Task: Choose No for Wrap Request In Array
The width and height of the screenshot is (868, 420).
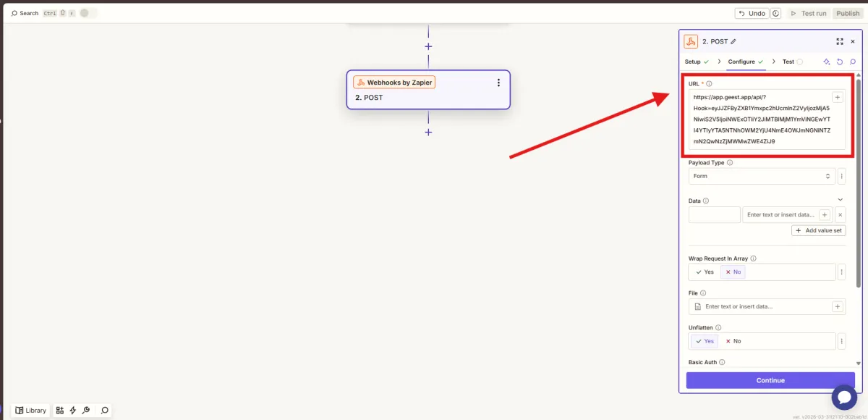Action: [733, 272]
